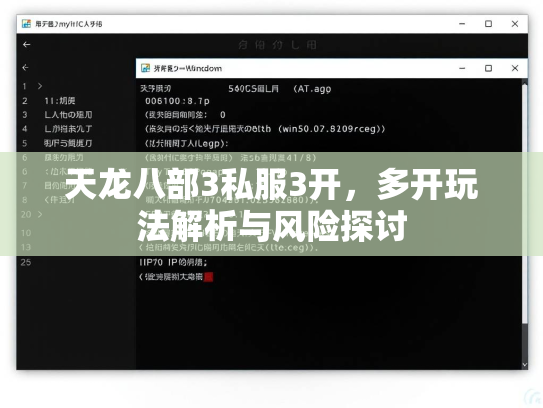This screenshot has width=543, height=408.
Task: Maximize the outer application window
Action: coord(488,24)
